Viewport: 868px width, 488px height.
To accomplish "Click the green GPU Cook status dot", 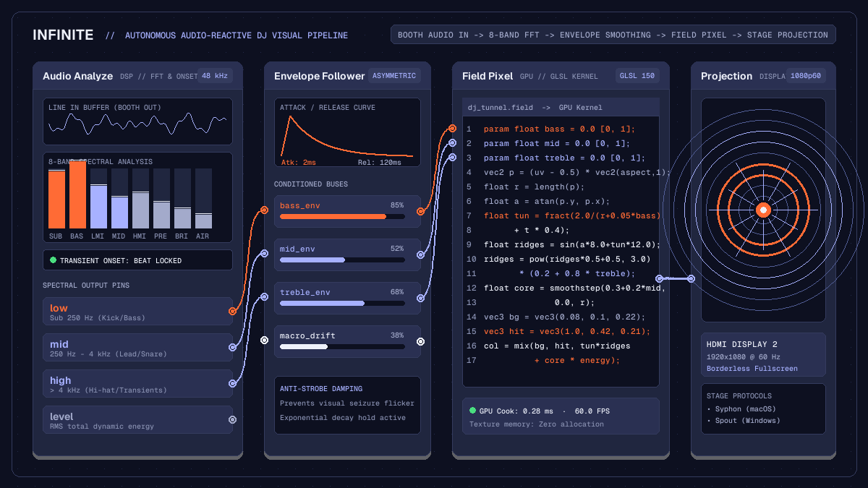I will 472,410.
